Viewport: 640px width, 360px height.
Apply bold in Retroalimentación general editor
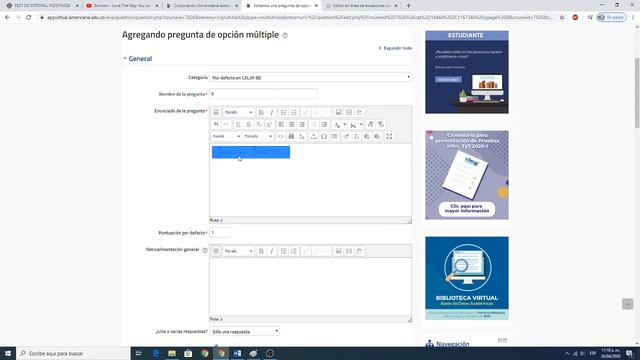pos(261,251)
